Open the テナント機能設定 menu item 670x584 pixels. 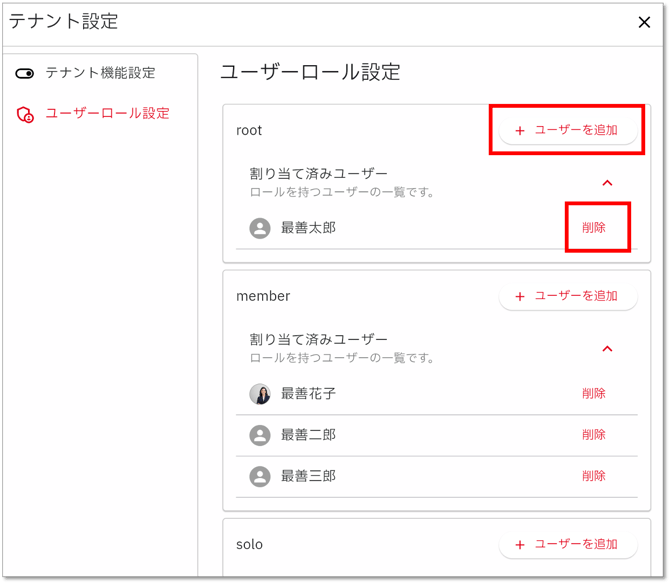100,73
